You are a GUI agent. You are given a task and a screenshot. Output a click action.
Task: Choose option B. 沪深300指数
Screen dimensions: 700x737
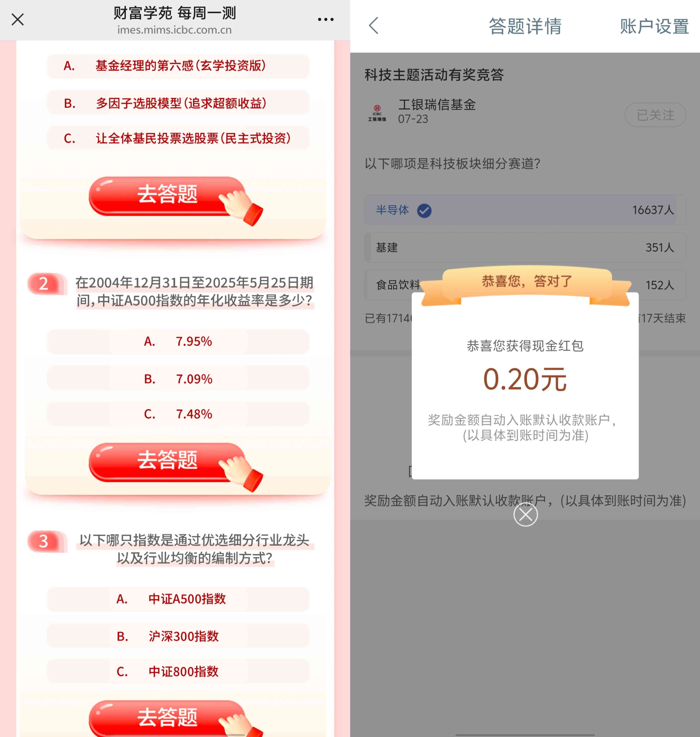point(178,636)
